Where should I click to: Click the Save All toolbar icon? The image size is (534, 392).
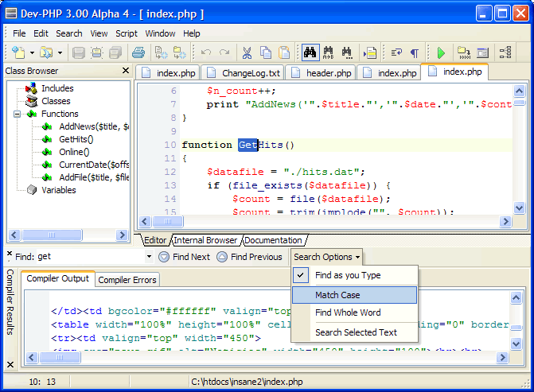(115, 52)
